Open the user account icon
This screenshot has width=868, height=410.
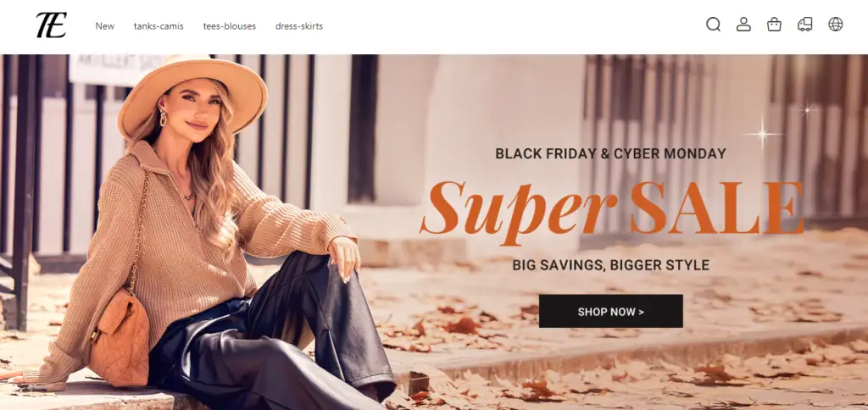click(743, 25)
